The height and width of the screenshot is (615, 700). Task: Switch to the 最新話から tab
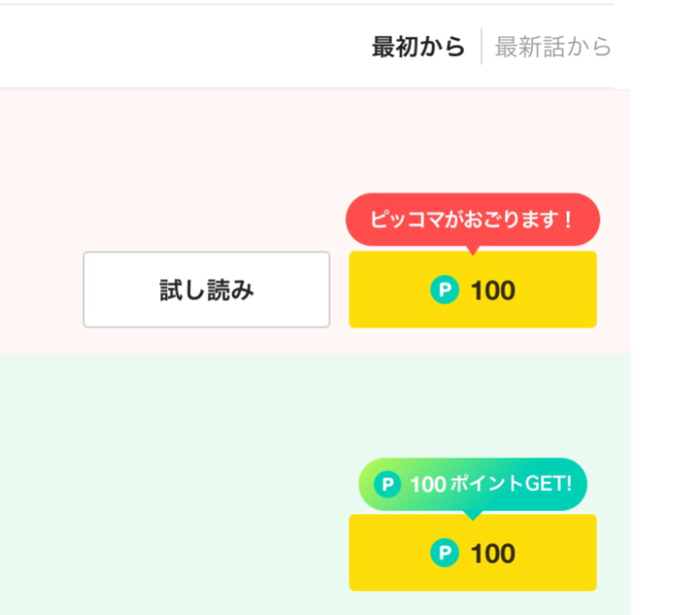pos(554,48)
